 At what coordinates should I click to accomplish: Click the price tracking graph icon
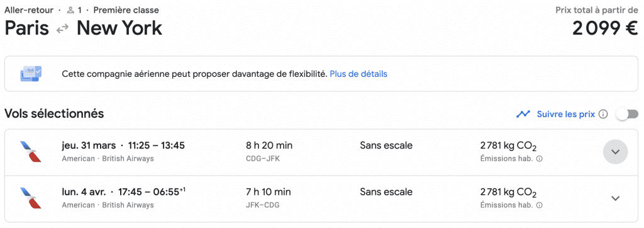(523, 114)
